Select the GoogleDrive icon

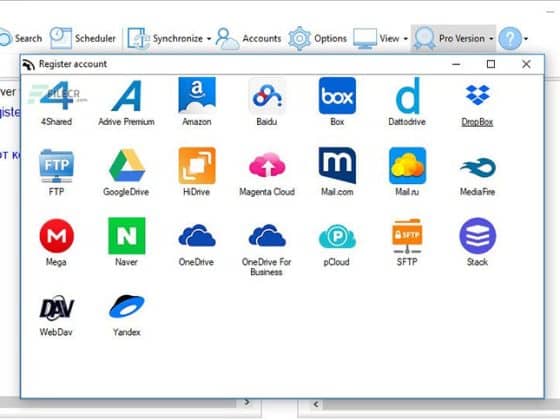tap(126, 166)
